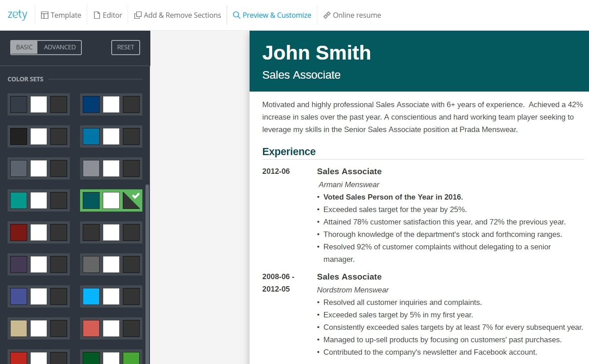This screenshot has width=589, height=364.
Task: Go to Add & Remove Sections
Action: pos(178,15)
